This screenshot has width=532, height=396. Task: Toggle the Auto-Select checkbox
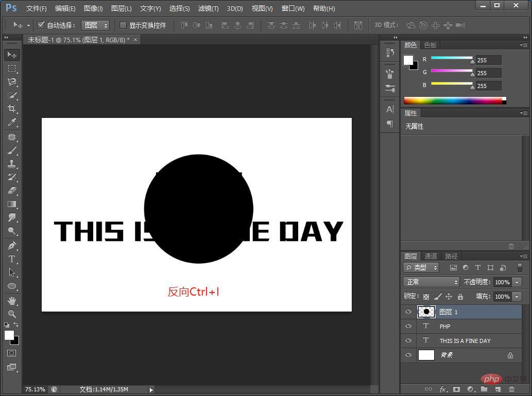tap(41, 25)
